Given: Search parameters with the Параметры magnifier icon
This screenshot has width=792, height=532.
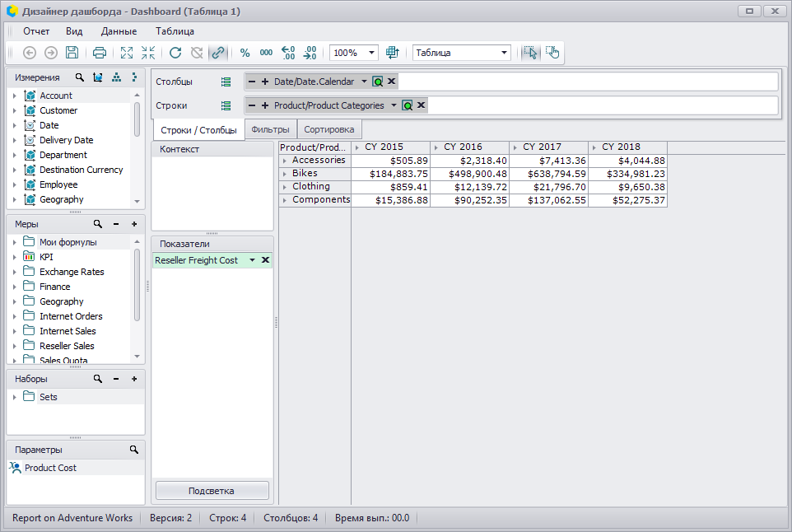Looking at the screenshot, I should [x=134, y=450].
